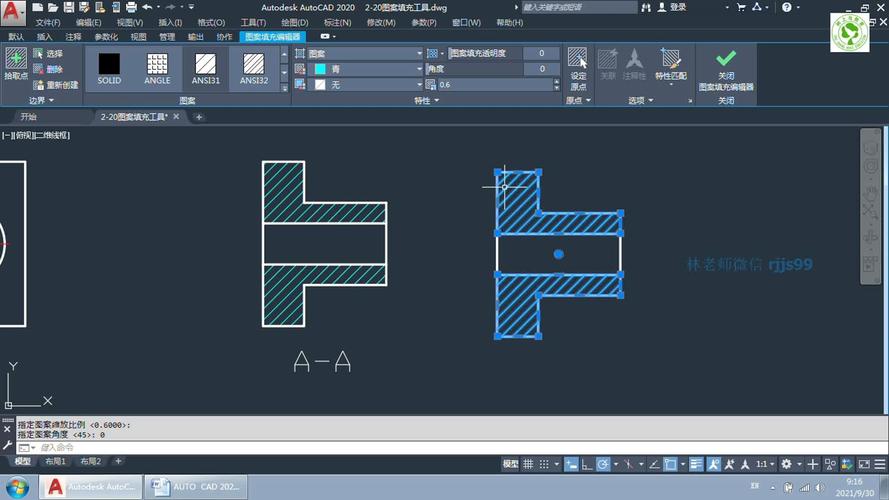Open the workspace switching gear icon

(787, 464)
